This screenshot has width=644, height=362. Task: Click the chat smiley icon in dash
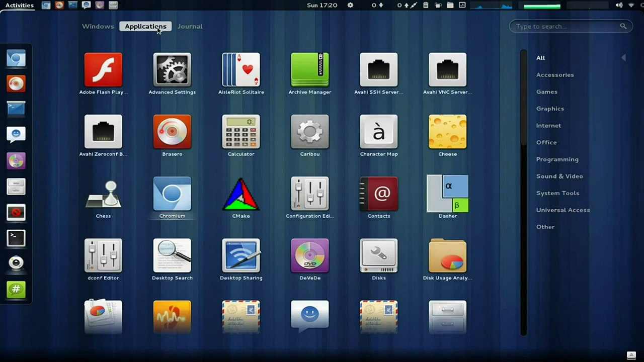pos(16,135)
